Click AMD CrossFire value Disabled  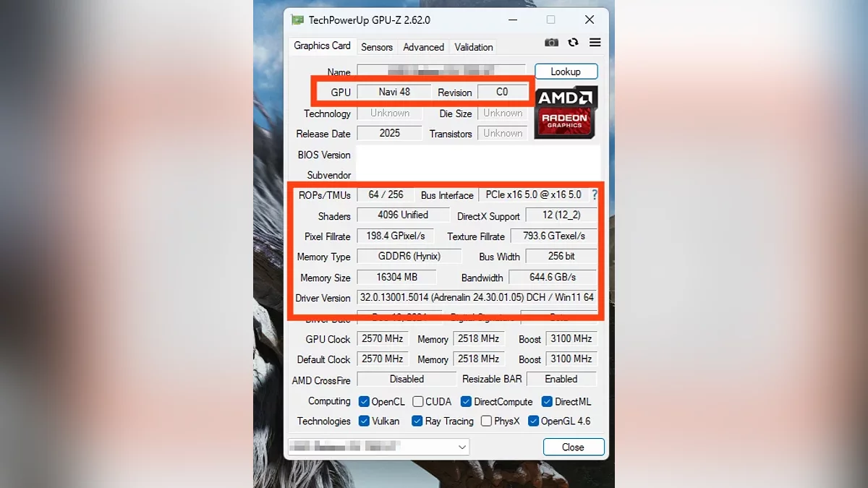pos(407,379)
